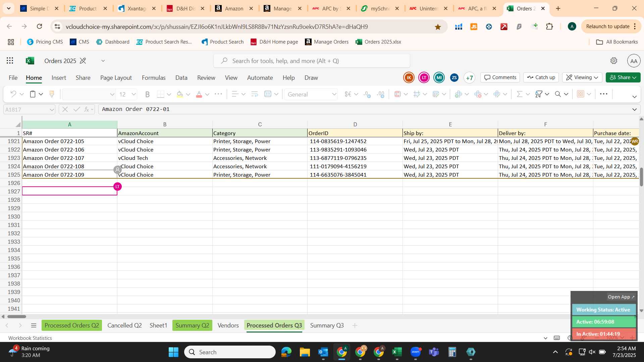Screen dimensions: 644x362
Task: Switch to the Formulas tab
Action: (154, 78)
